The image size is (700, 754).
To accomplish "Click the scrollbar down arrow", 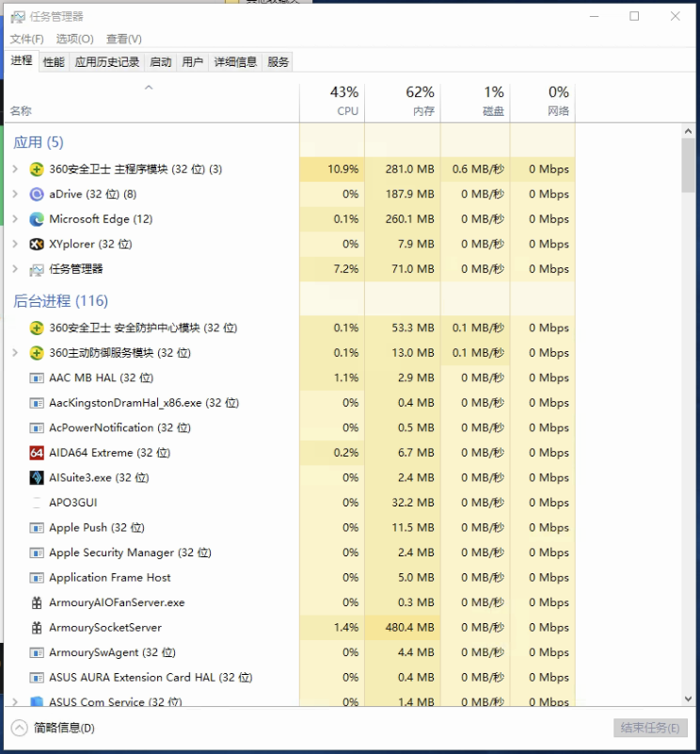I will point(688,698).
